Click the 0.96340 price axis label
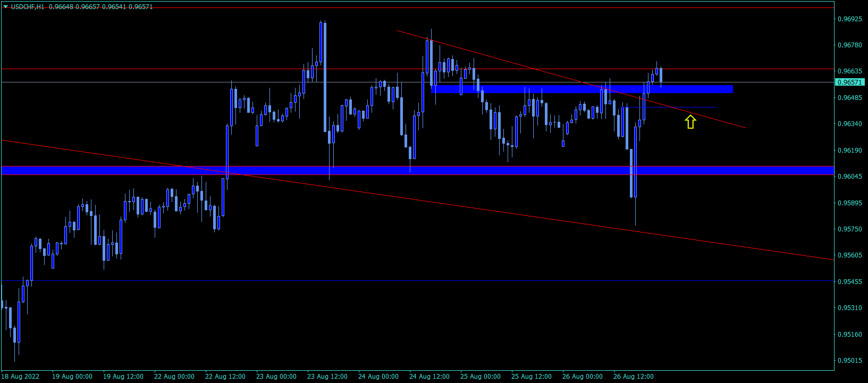 coord(849,124)
